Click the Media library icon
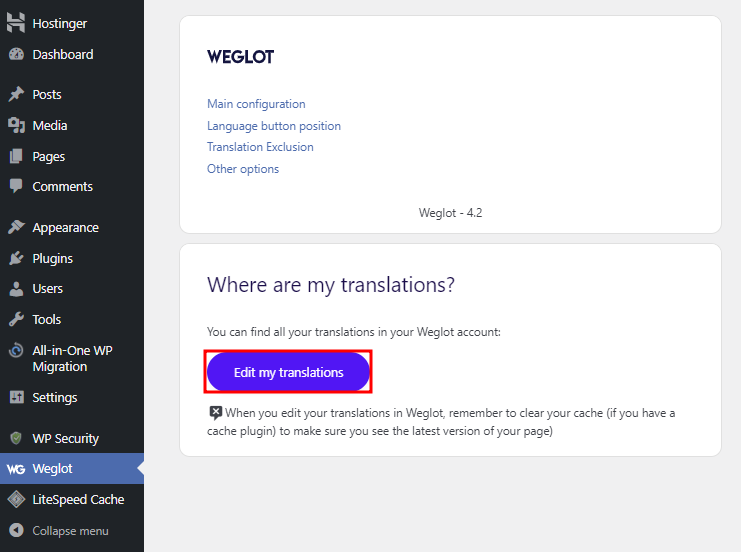This screenshot has height=552, width=741. coord(16,126)
